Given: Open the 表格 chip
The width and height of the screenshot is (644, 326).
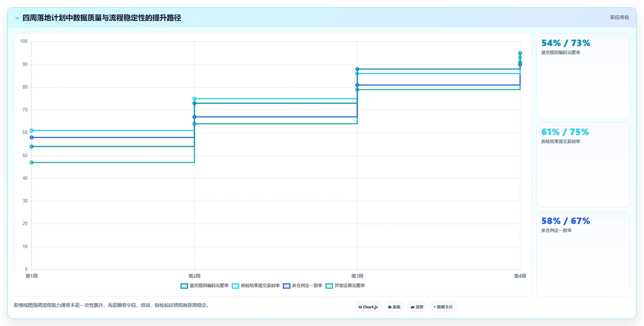Looking at the screenshot, I should pos(394,307).
